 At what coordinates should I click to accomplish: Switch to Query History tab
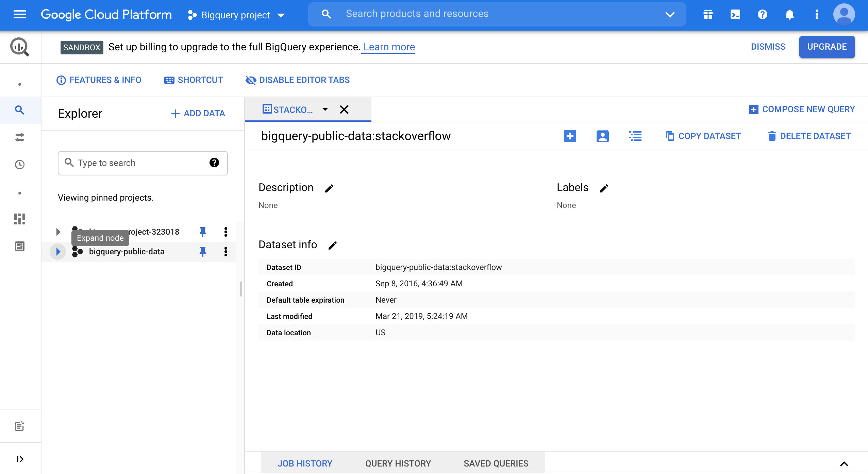tap(398, 463)
